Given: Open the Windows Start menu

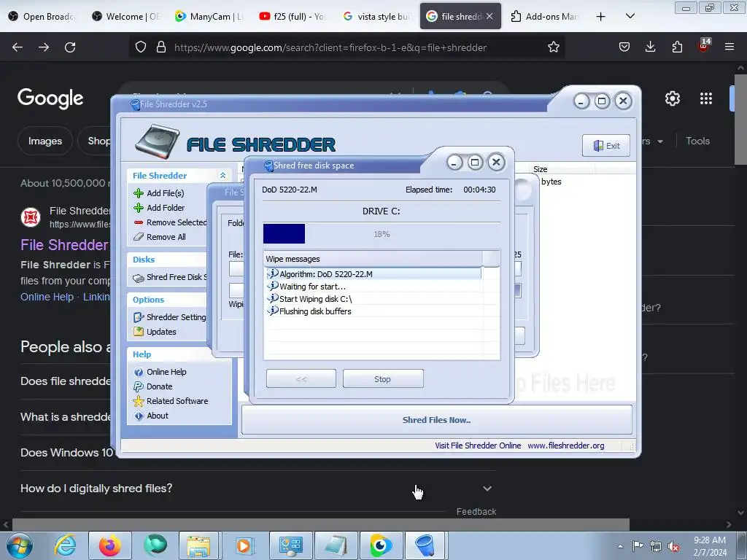Looking at the screenshot, I should point(20,545).
